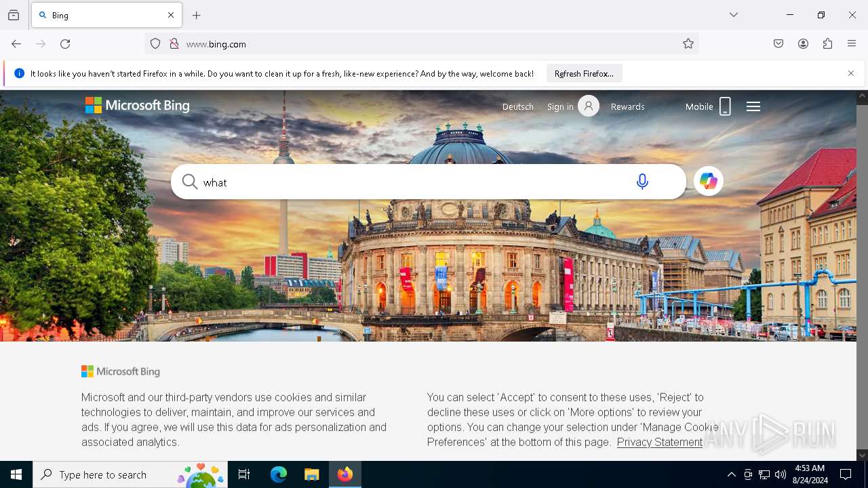This screenshot has height=488, width=868.
Task: Select the Firefox taskbar icon
Action: (x=345, y=474)
